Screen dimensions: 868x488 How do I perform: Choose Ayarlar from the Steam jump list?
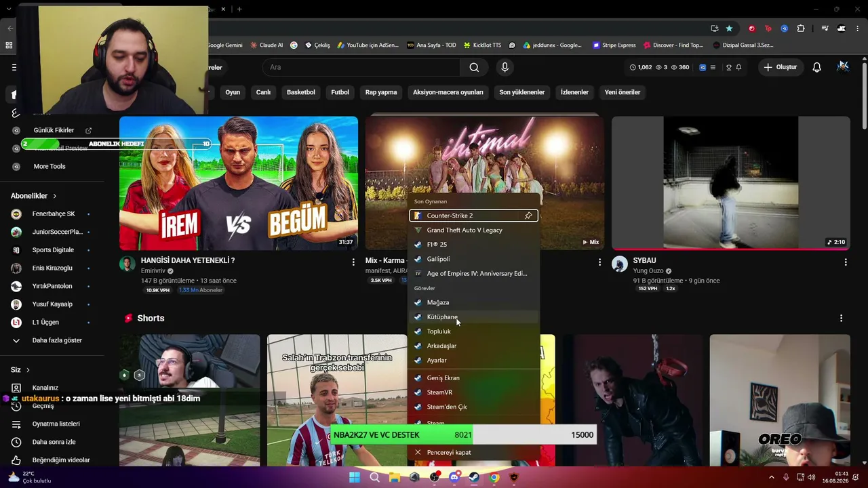click(x=473, y=361)
